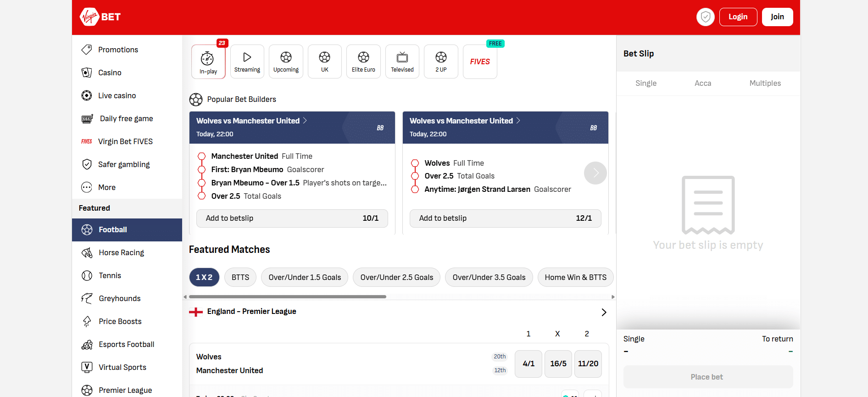
Task: Add the 12/1 bet builder to betslip
Action: pyautogui.click(x=506, y=218)
